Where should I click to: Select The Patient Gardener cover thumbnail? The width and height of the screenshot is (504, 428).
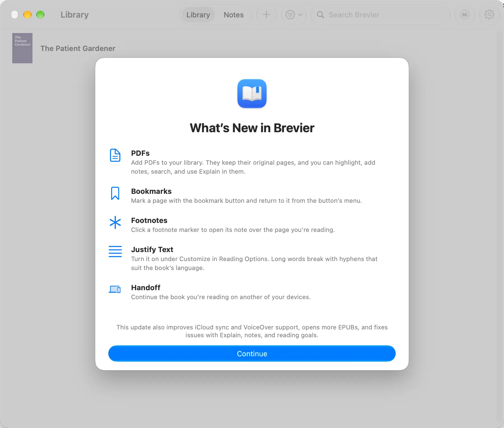(x=22, y=48)
